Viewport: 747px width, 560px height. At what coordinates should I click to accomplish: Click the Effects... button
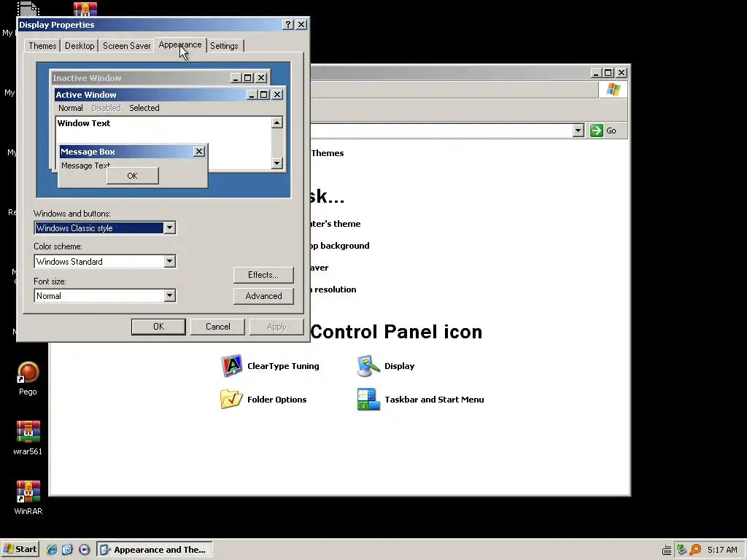(x=263, y=275)
